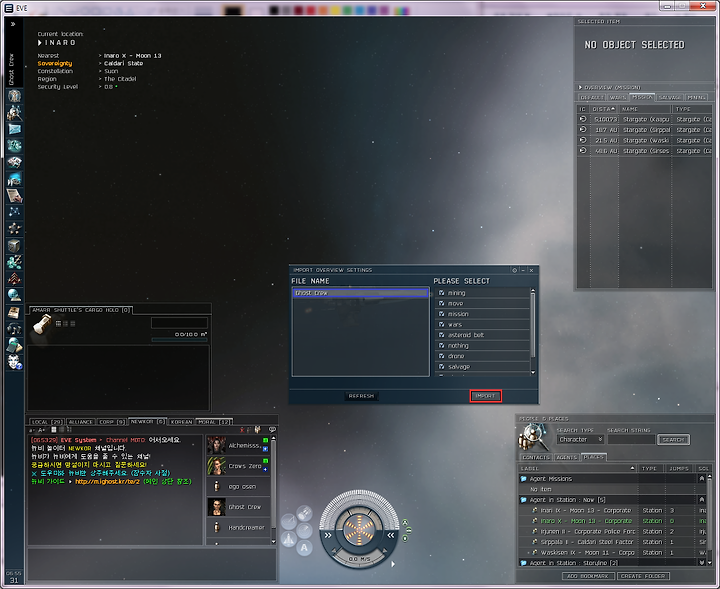Open the Jukebox headphones icon
720x589 pixels.
pos(15,329)
